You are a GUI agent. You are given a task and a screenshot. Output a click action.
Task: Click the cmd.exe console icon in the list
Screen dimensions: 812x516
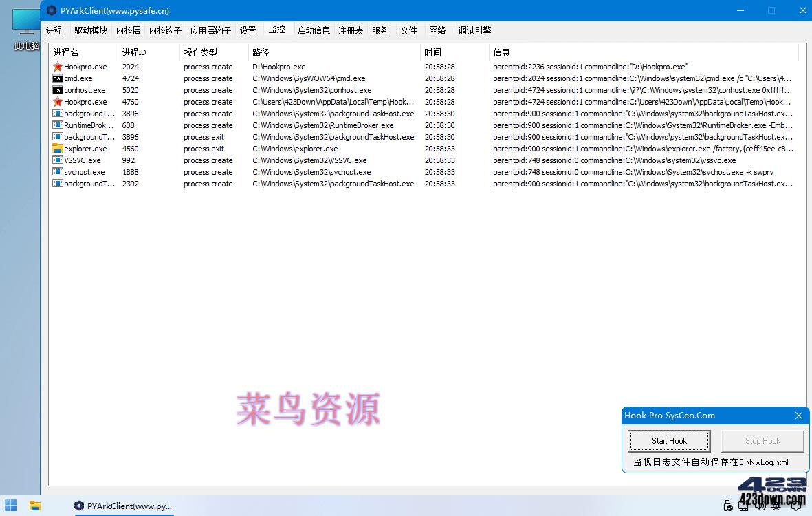coord(58,78)
